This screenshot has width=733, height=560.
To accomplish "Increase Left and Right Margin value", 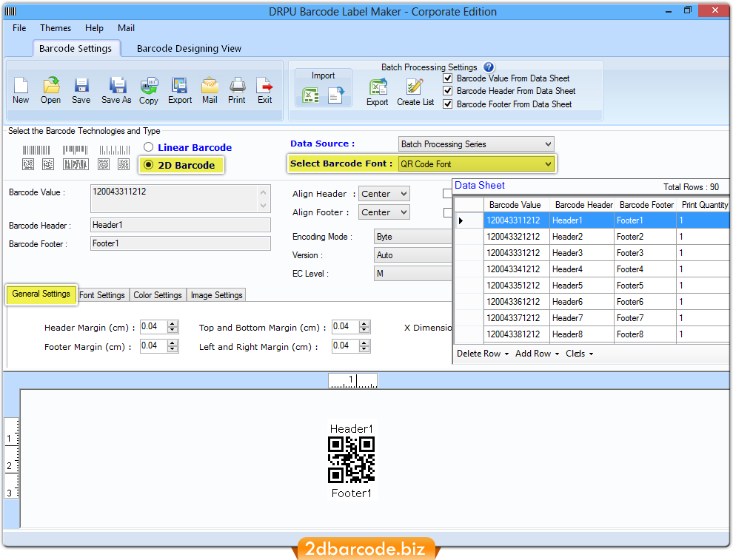I will [x=364, y=343].
